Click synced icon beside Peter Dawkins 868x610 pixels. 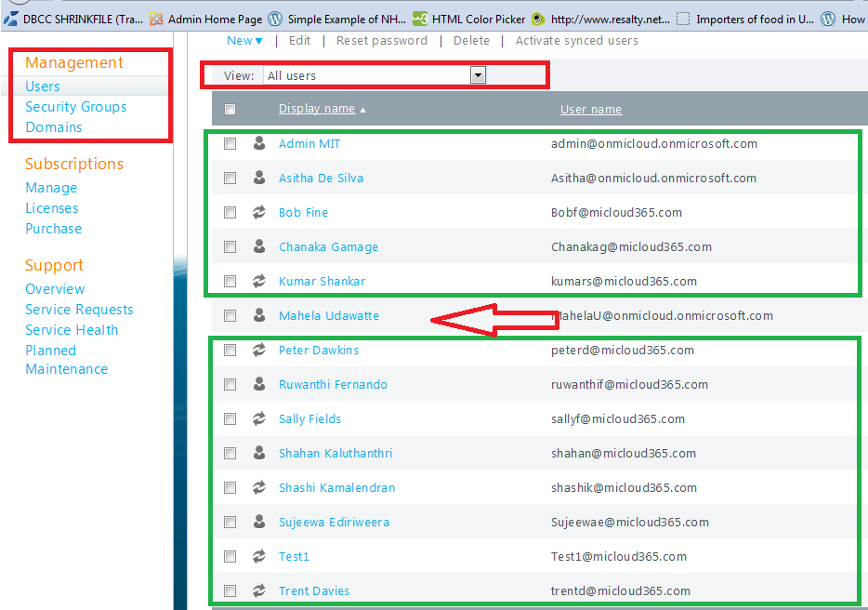tap(259, 350)
